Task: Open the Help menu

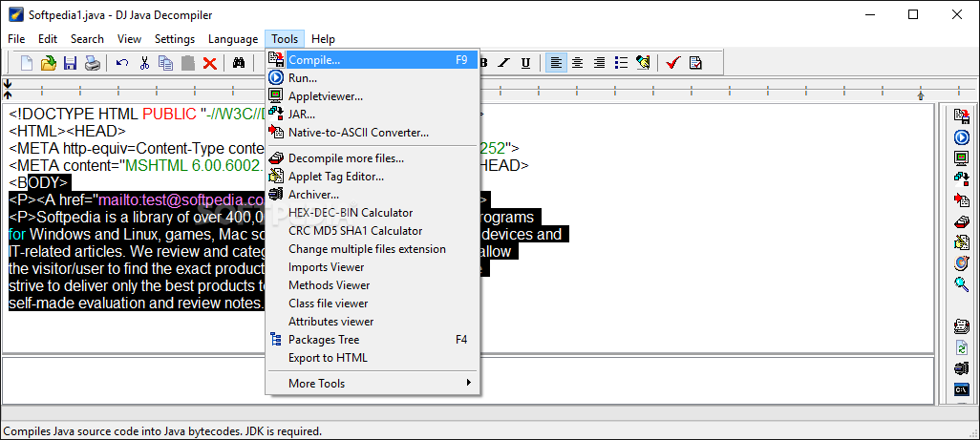Action: click(323, 39)
